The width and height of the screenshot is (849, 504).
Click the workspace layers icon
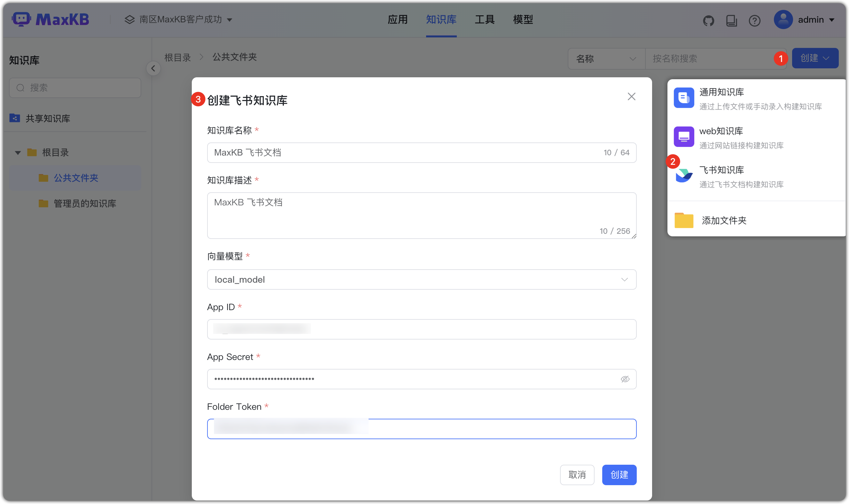click(129, 19)
